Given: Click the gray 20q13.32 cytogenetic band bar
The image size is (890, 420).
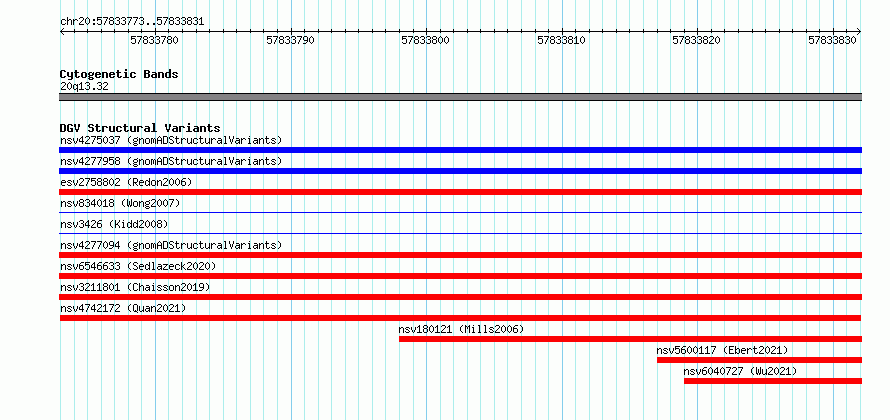Looking at the screenshot, I should [460, 97].
